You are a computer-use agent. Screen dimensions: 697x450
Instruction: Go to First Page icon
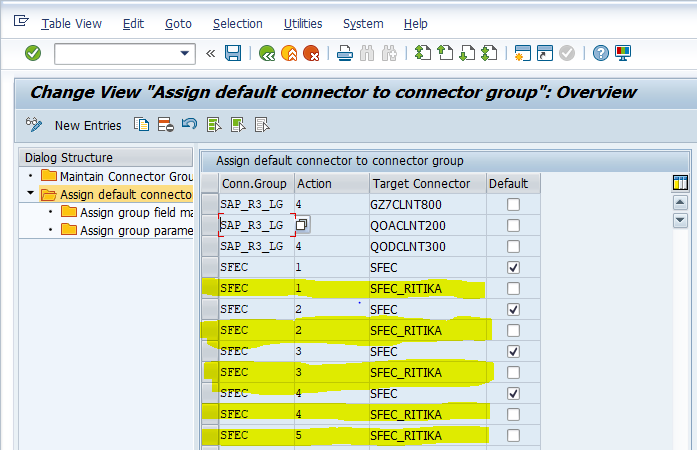click(423, 53)
